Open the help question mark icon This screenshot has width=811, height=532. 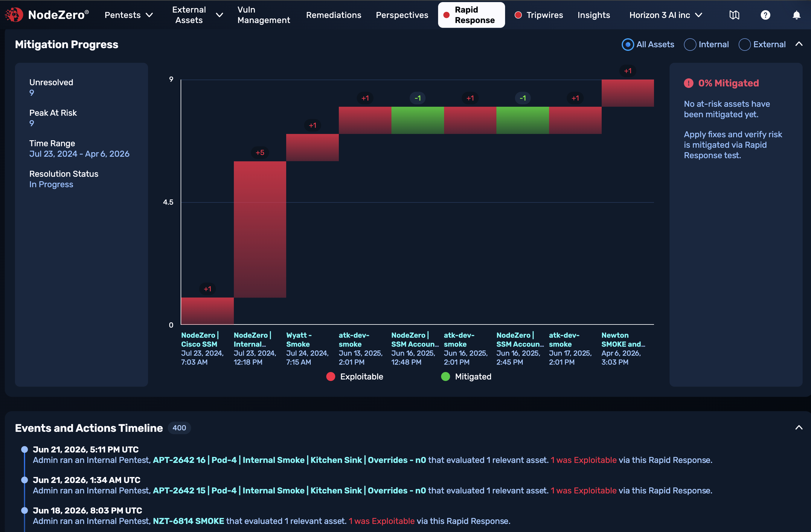tap(765, 15)
